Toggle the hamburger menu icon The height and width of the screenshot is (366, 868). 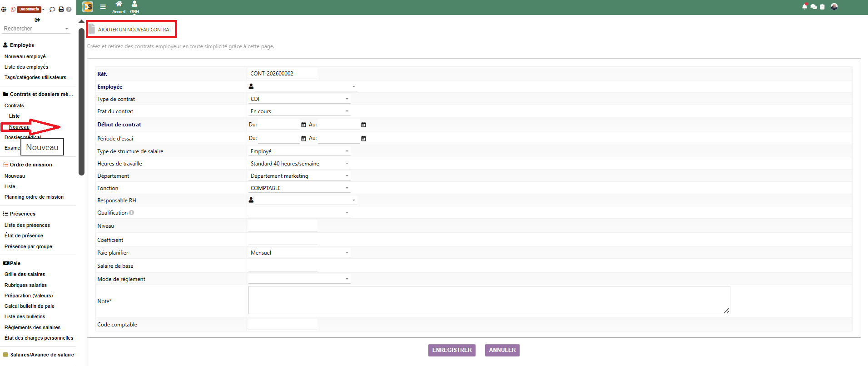(x=103, y=7)
